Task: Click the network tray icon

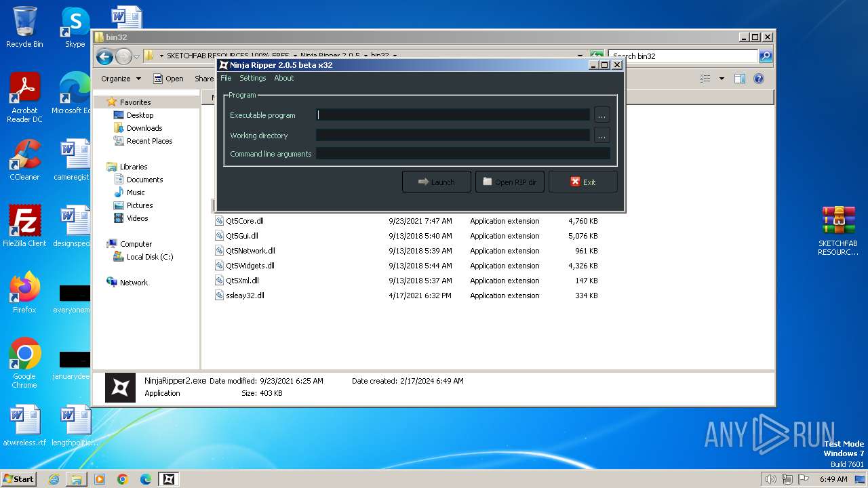Action: (787, 479)
